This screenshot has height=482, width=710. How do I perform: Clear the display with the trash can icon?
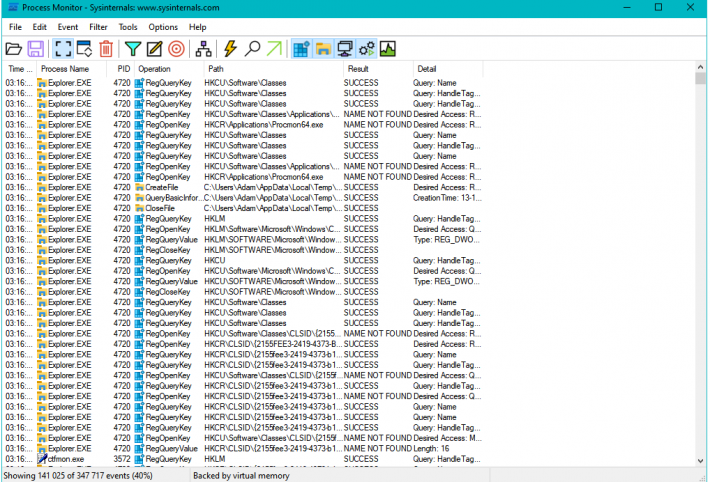click(x=106, y=49)
